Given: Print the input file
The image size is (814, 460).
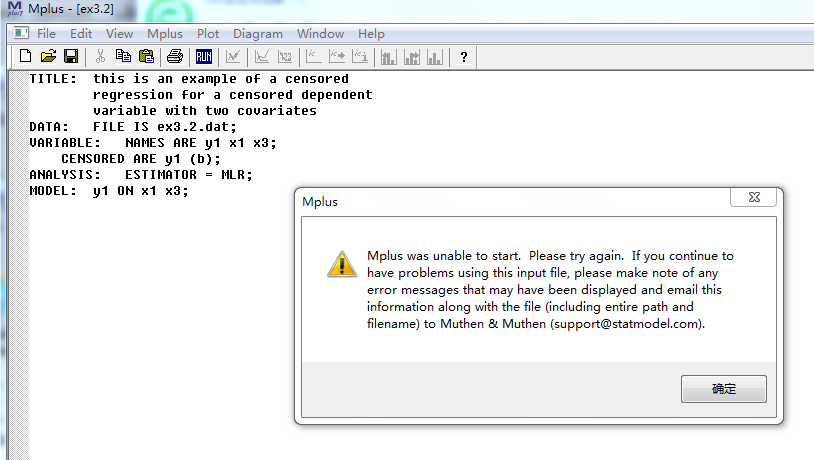Looking at the screenshot, I should (175, 56).
